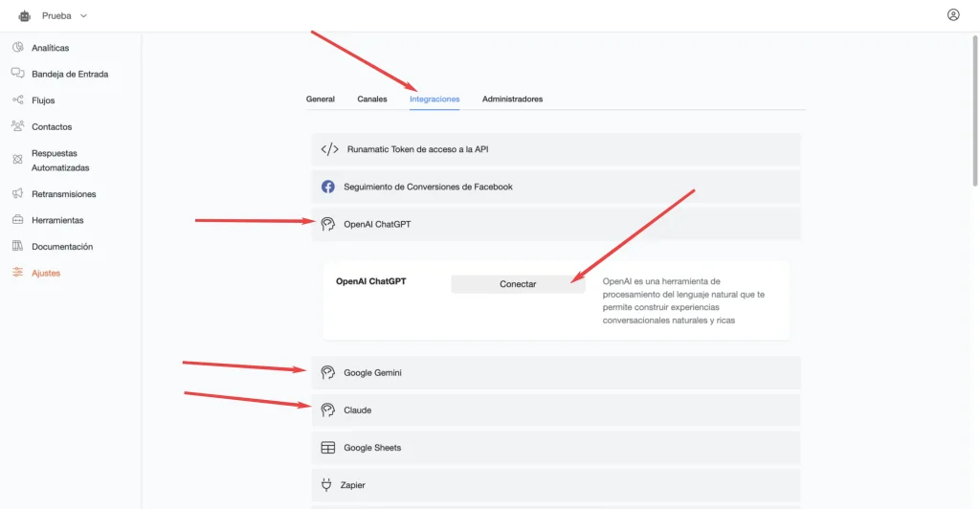Image resolution: width=980 pixels, height=509 pixels.
Task: Click the robot logo icon beside Prueba
Action: click(24, 16)
